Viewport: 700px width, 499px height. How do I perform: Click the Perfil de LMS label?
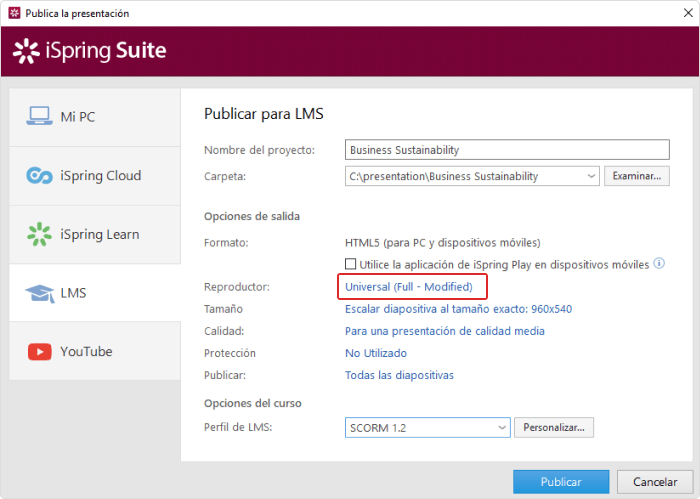(x=238, y=427)
